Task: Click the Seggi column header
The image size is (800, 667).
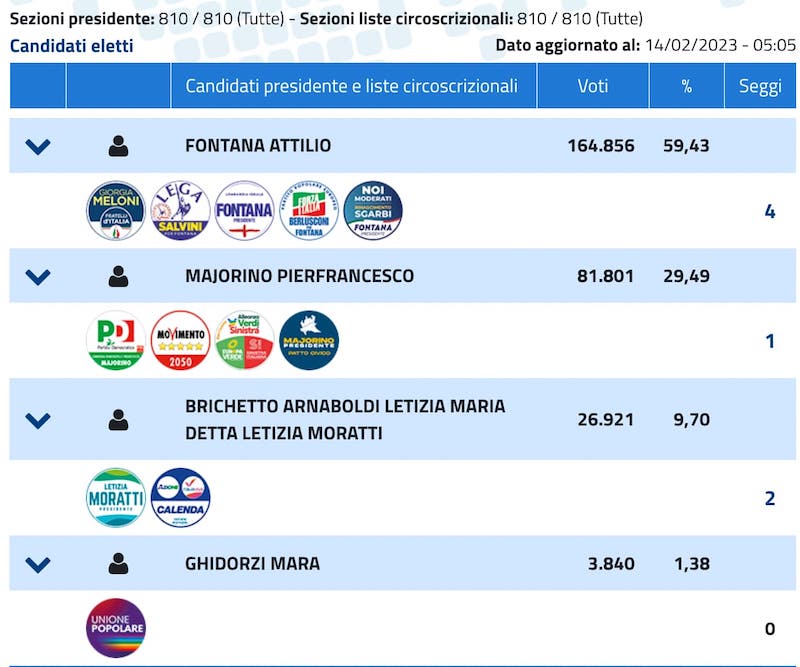Action: coord(760,86)
